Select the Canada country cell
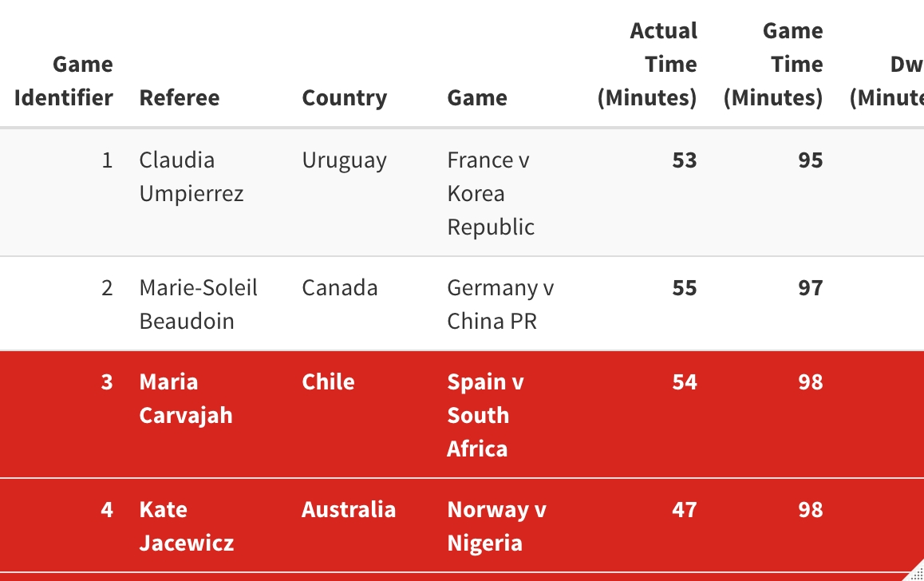924x581 pixels. [x=340, y=287]
